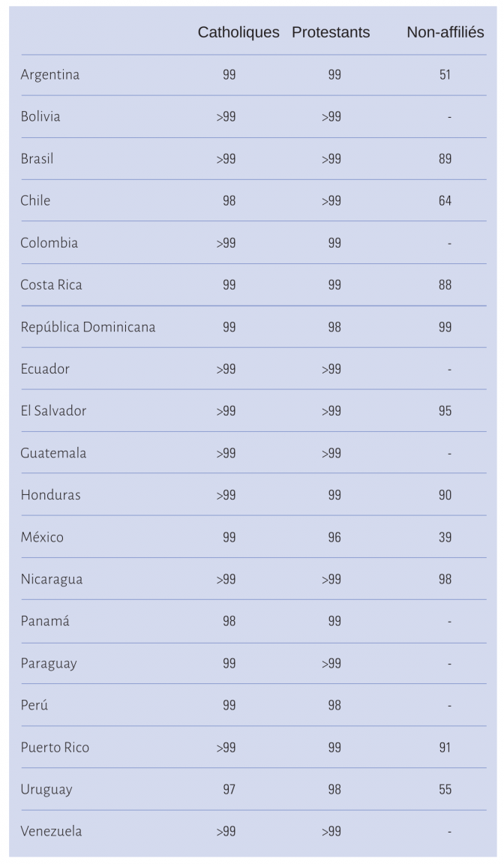The image size is (504, 864).
Task: Select the Colombia row label
Action: coord(49,243)
